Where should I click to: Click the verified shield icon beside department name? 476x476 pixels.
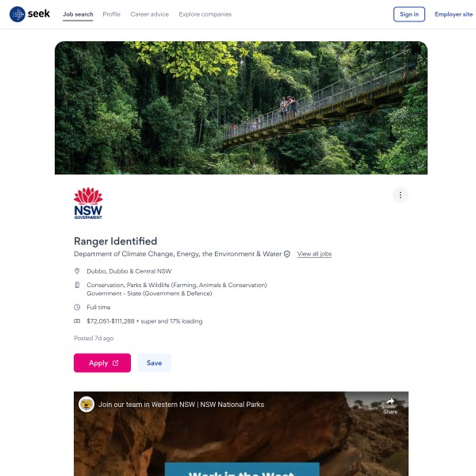point(287,254)
